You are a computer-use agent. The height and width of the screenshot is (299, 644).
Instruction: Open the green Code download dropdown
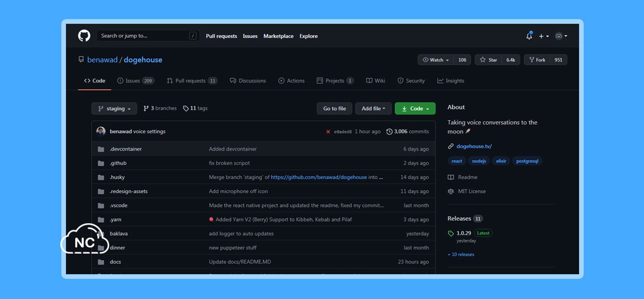point(415,109)
